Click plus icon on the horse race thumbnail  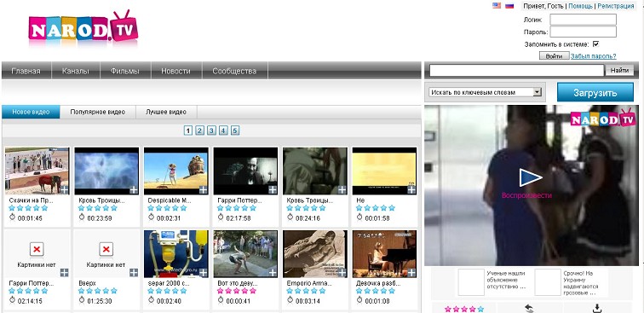tap(65, 189)
